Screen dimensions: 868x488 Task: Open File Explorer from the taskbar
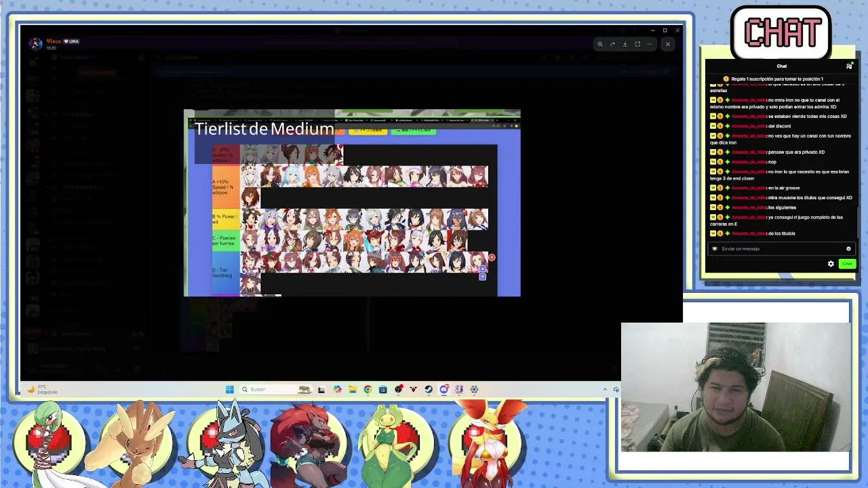pos(353,389)
